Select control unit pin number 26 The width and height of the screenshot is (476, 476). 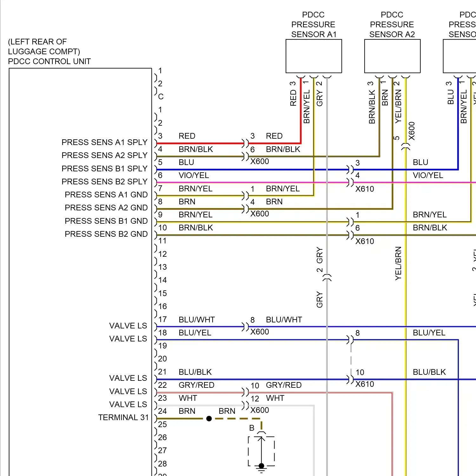[162, 437]
